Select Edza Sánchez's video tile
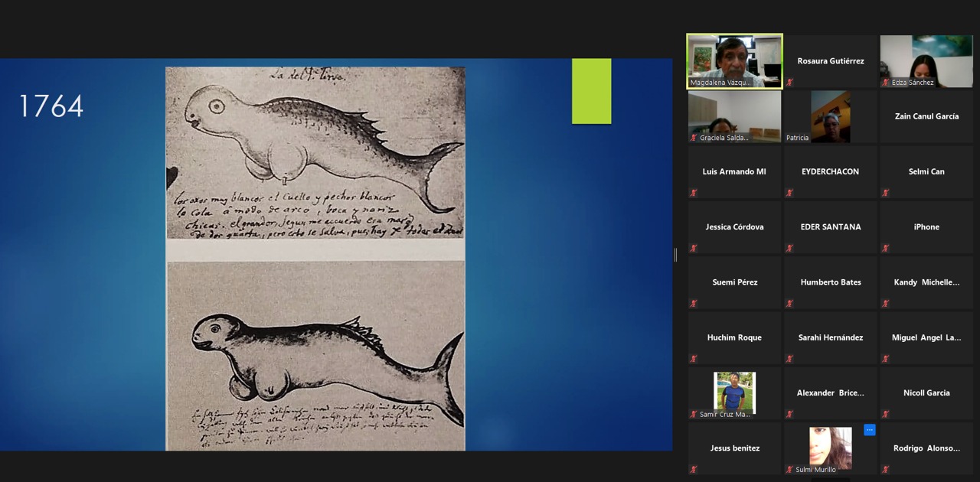Viewport: 980px width, 482px height. tap(926, 60)
